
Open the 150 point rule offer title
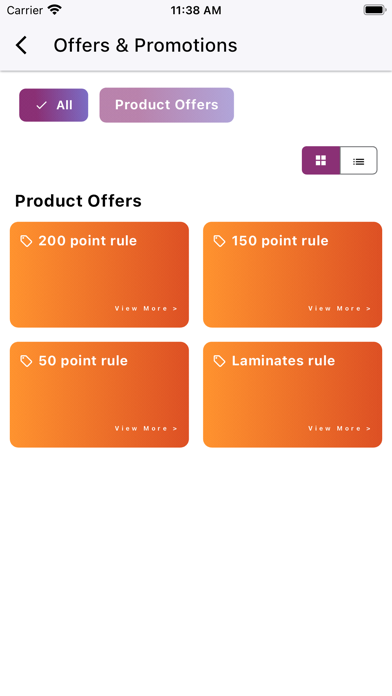pos(280,241)
